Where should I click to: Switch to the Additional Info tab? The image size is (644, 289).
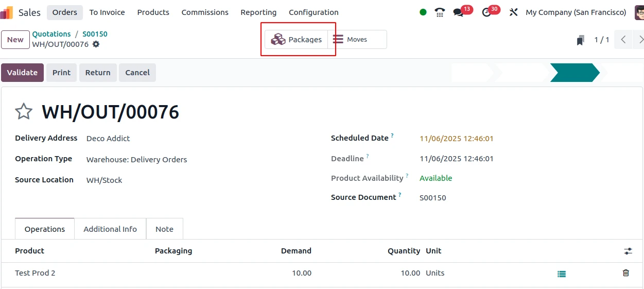(x=110, y=229)
